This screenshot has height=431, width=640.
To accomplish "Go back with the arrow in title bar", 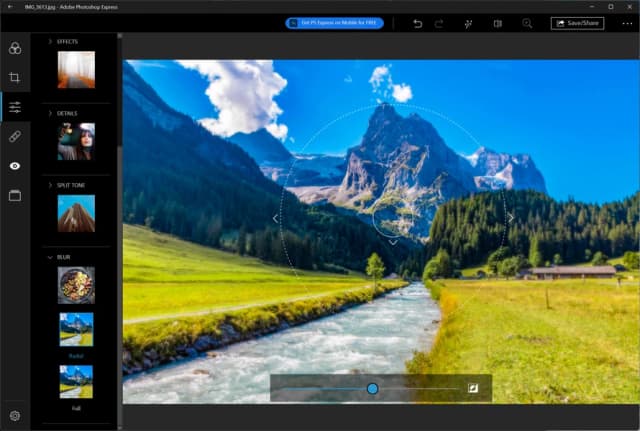I will (x=10, y=7).
